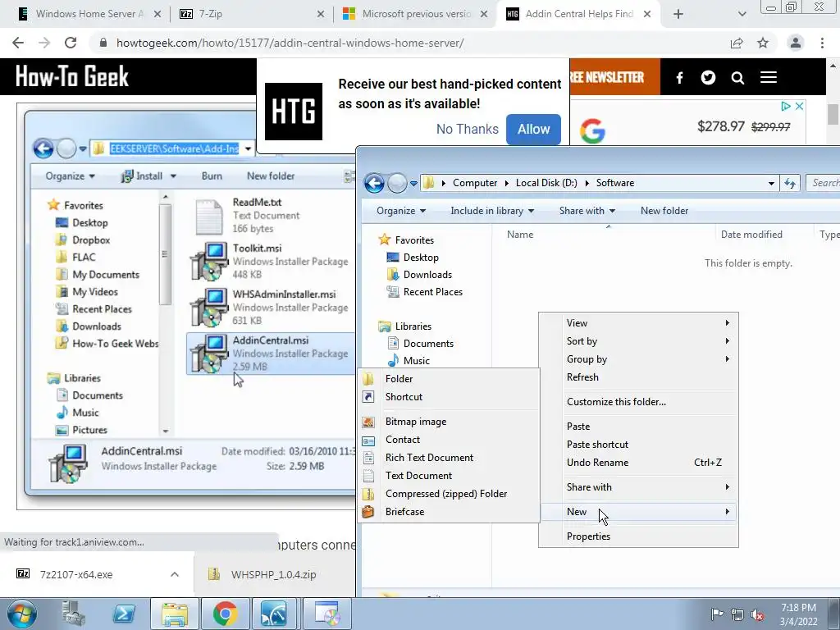Open tab search chevron in Chrome

coord(742,14)
